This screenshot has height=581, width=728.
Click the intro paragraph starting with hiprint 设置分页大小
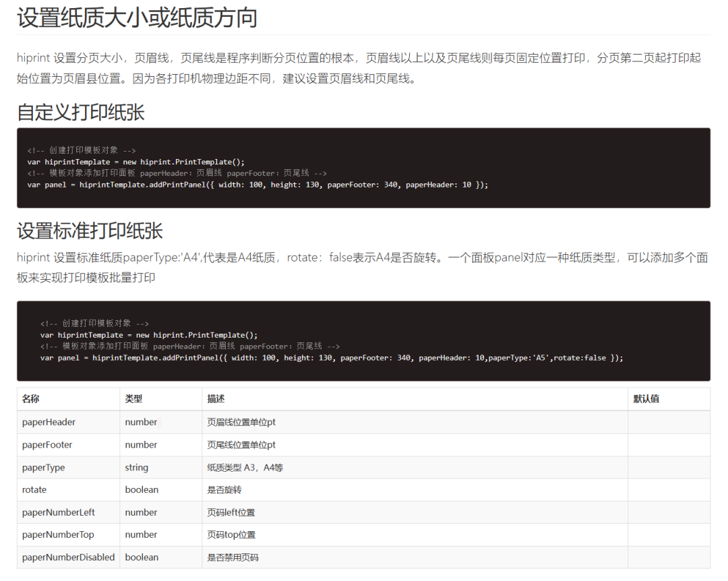point(359,68)
